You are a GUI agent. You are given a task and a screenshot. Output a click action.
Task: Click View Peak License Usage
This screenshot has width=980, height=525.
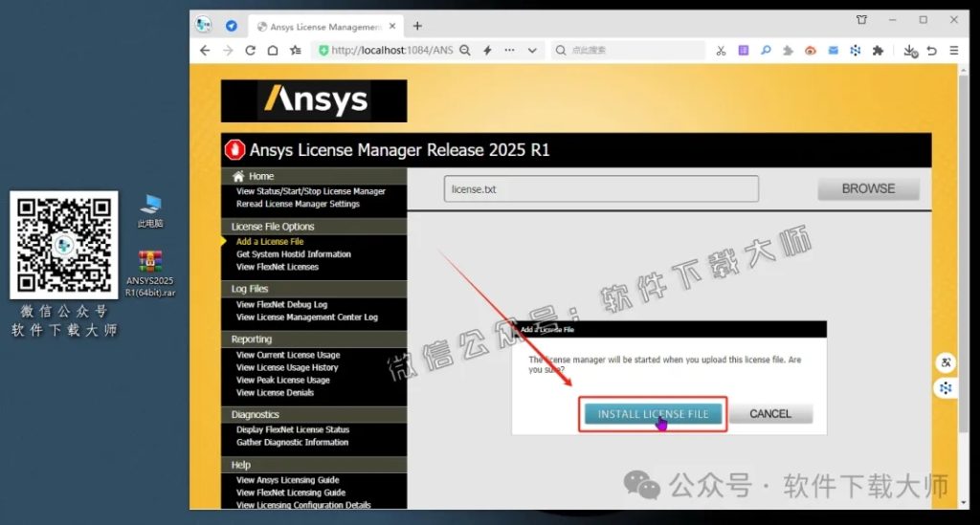tap(282, 380)
